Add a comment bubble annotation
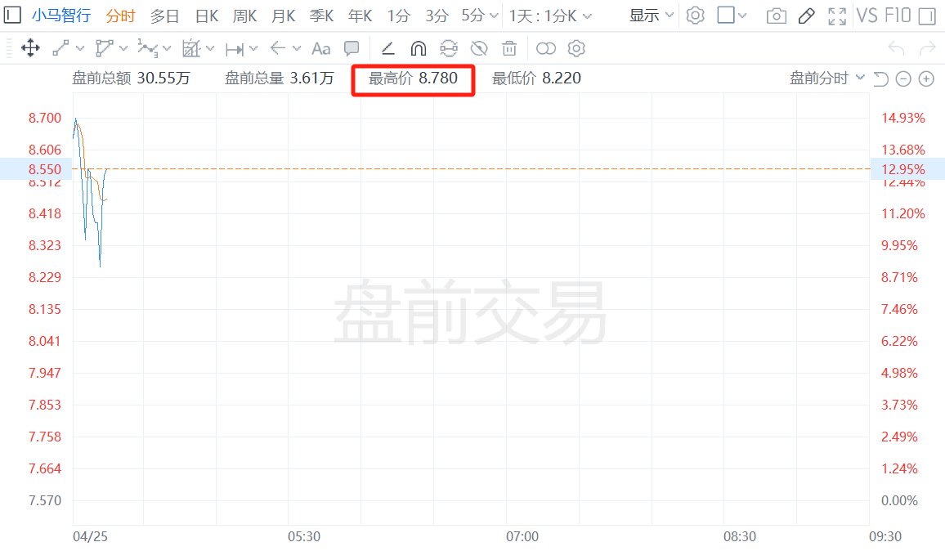 [352, 48]
